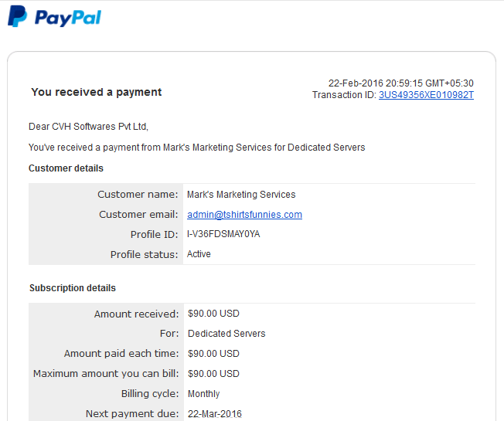Image resolution: width=504 pixels, height=421 pixels.
Task: Select the 'Monthly' billing cycle value
Action: coord(204,394)
